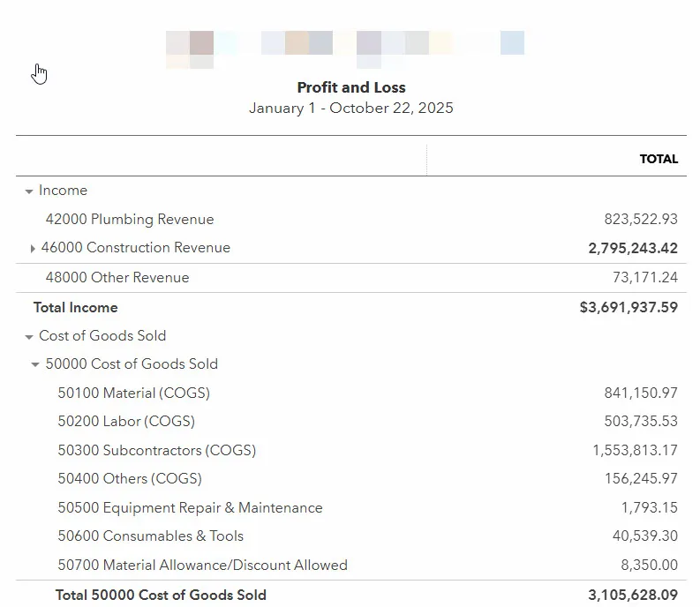Click the Construction Revenue total 2,795,243.42

click(633, 248)
